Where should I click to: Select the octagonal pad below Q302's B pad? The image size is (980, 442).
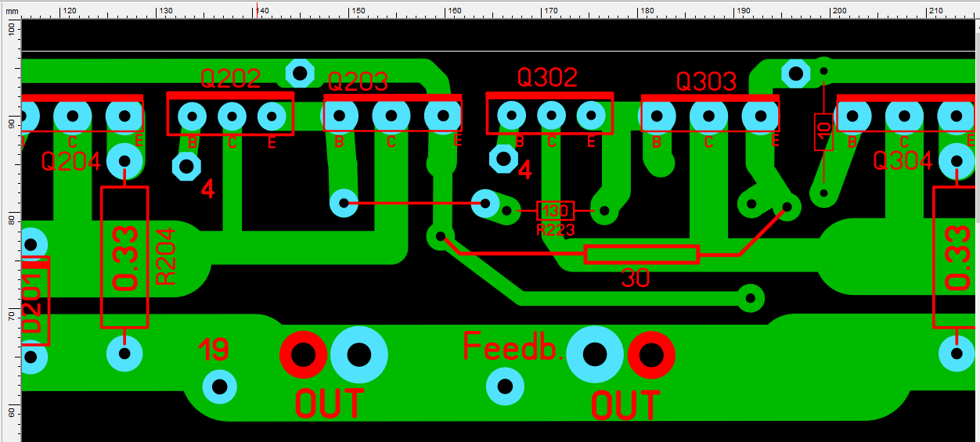pyautogui.click(x=503, y=158)
